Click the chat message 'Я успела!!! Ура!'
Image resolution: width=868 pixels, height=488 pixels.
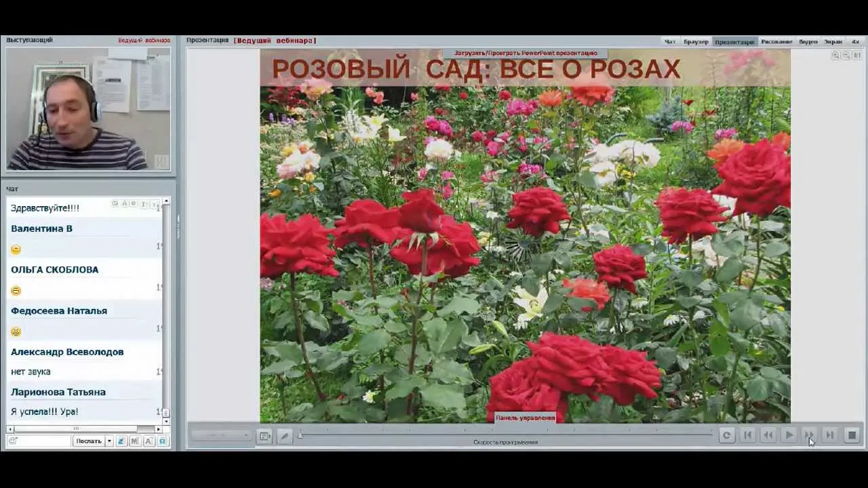44,411
